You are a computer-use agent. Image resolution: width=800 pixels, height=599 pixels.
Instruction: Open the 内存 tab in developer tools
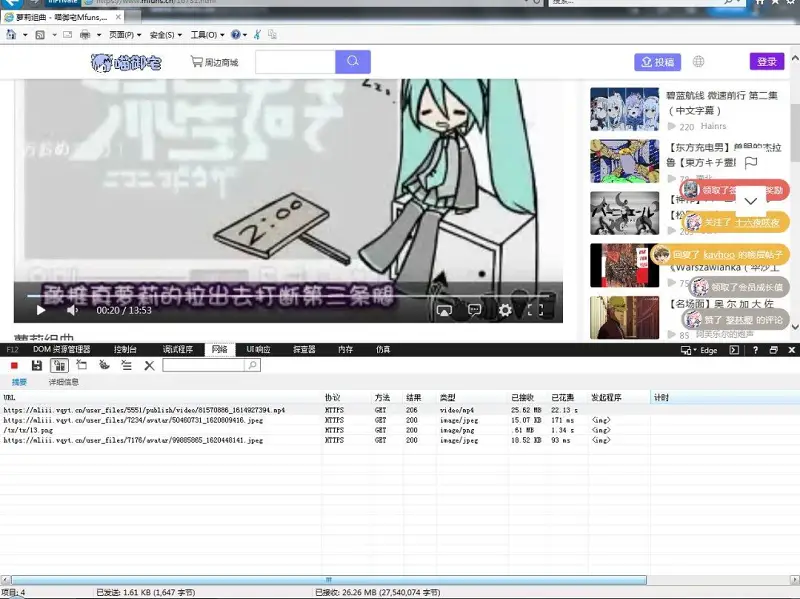(x=345, y=350)
